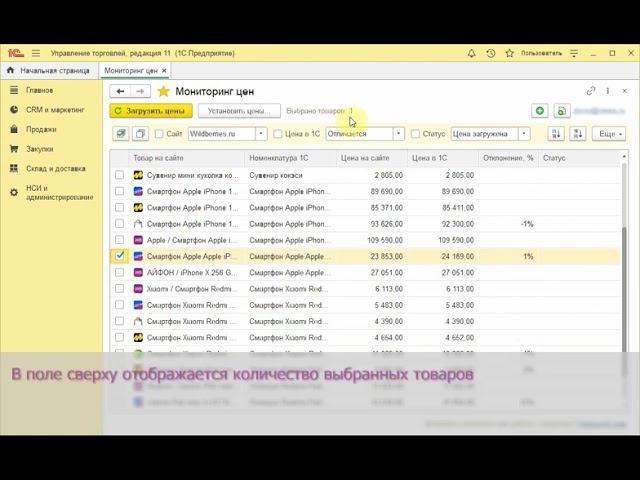Expand the Цена загружена dropdown arrow
The image size is (640, 480).
tap(524, 133)
